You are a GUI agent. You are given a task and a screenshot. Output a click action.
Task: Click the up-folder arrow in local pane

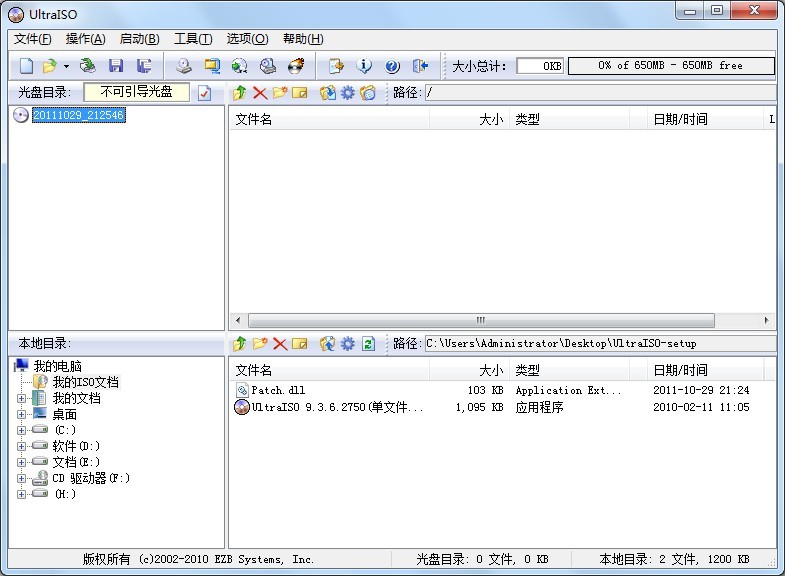pos(239,344)
